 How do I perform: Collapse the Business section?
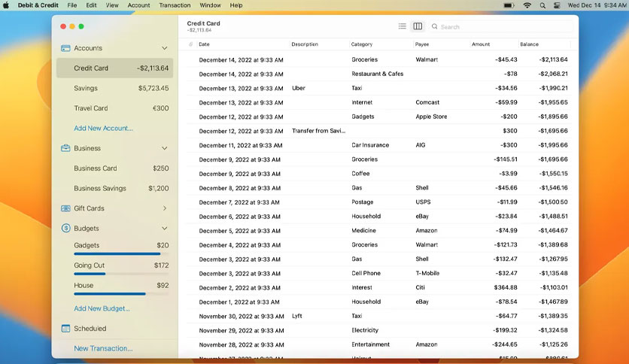click(165, 148)
